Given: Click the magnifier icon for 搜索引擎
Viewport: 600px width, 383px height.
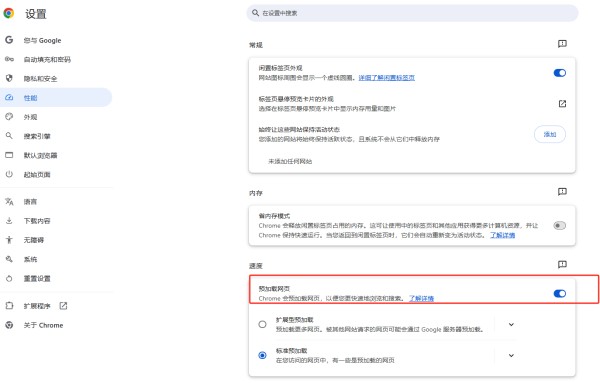Looking at the screenshot, I should (9, 135).
